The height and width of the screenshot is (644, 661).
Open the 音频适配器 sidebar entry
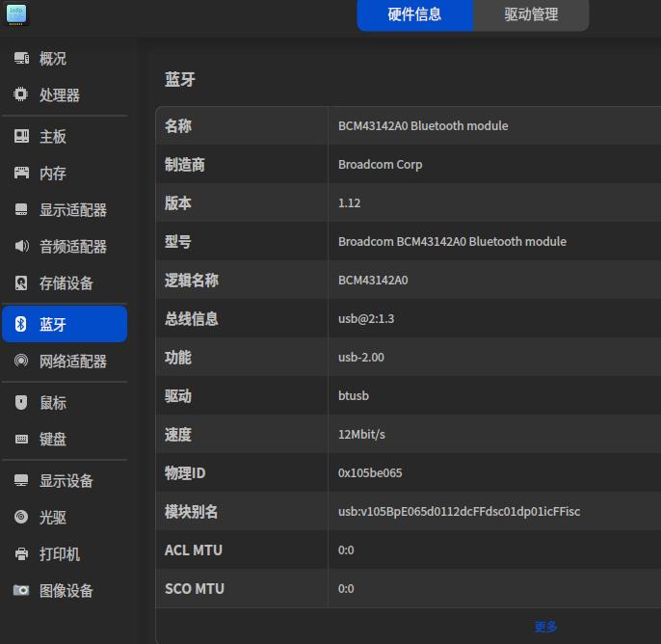65,246
